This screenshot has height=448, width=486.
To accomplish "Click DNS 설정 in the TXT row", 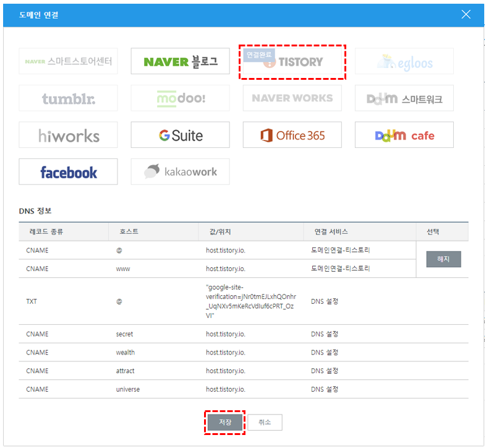I will click(x=325, y=301).
